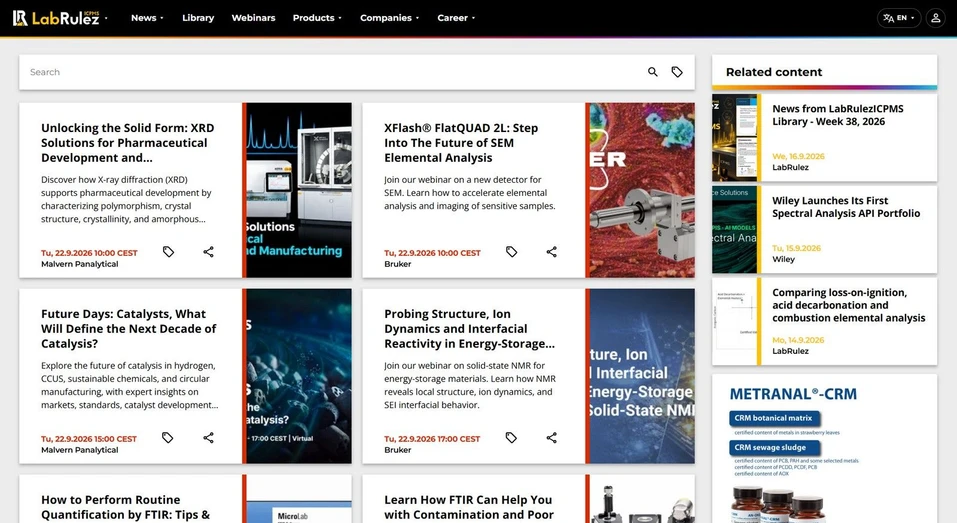Click Bruker under the XFlash FlatQUAD card
Viewport: 957px width, 523px height.
coord(397,264)
